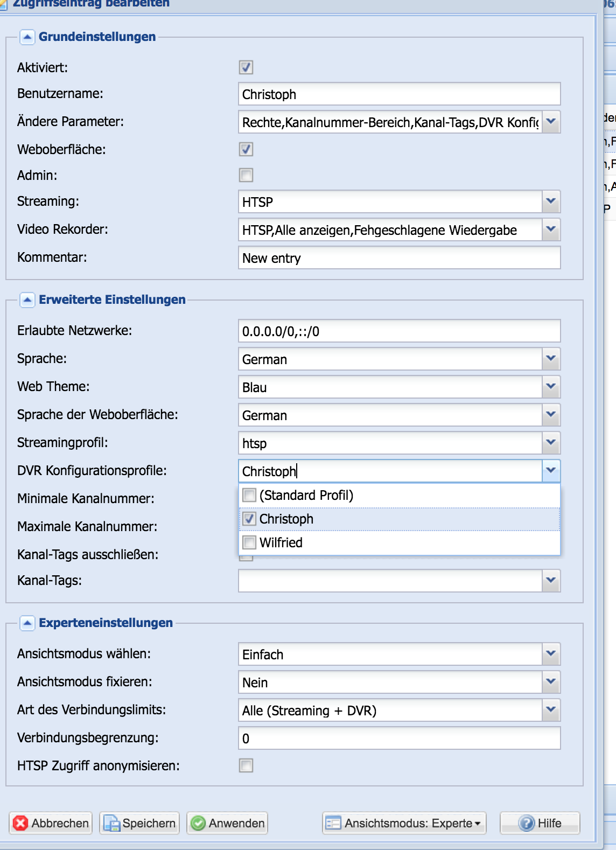
Task: Click the Abbrechen button
Action: coord(51,823)
